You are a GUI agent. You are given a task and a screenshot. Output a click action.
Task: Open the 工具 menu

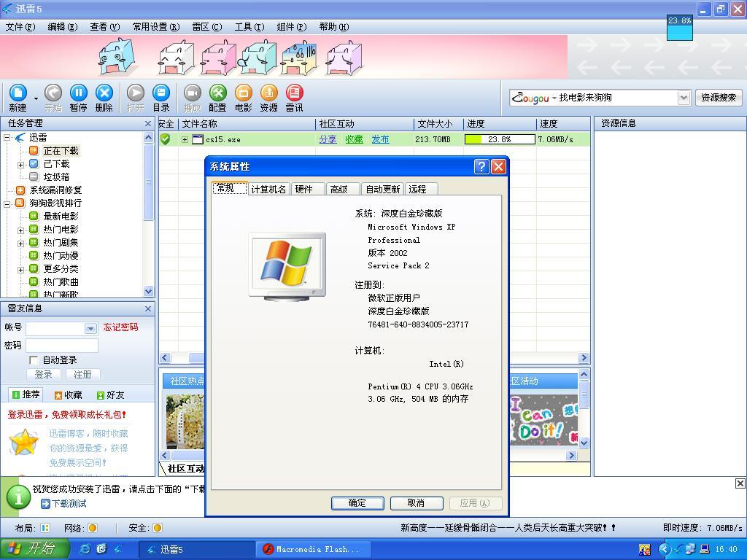click(249, 27)
